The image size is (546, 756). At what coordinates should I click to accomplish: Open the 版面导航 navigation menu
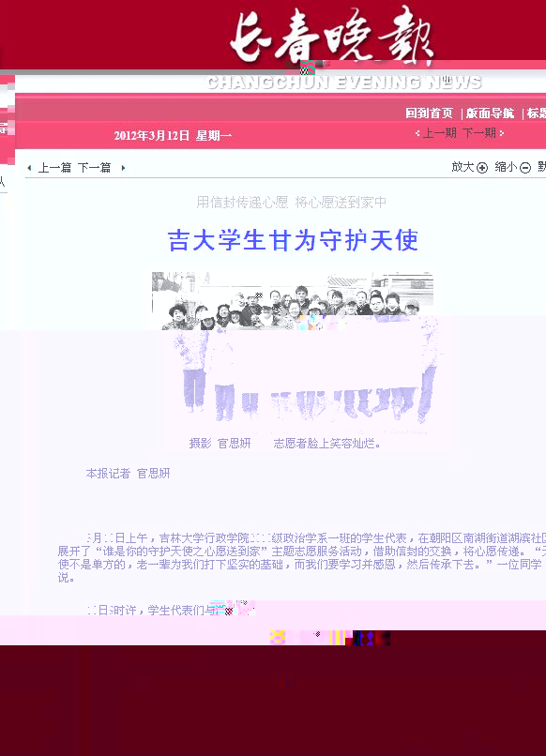[490, 113]
